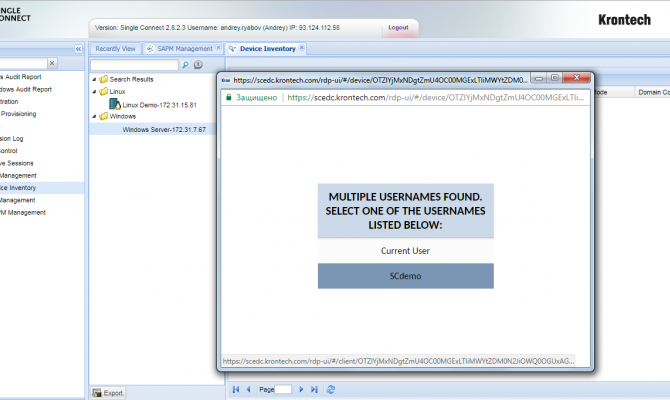The image size is (670, 400).
Task: Go to last page in pager
Action: pyautogui.click(x=314, y=389)
